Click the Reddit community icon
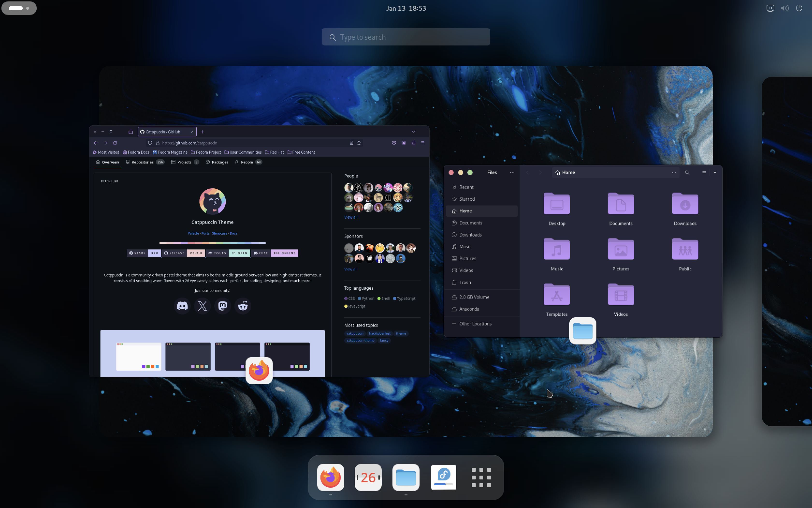The height and width of the screenshot is (508, 812). pos(243,306)
